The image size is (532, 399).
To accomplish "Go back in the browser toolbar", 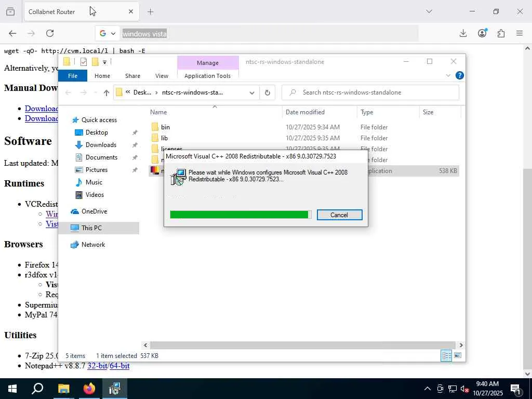I will [12, 33].
